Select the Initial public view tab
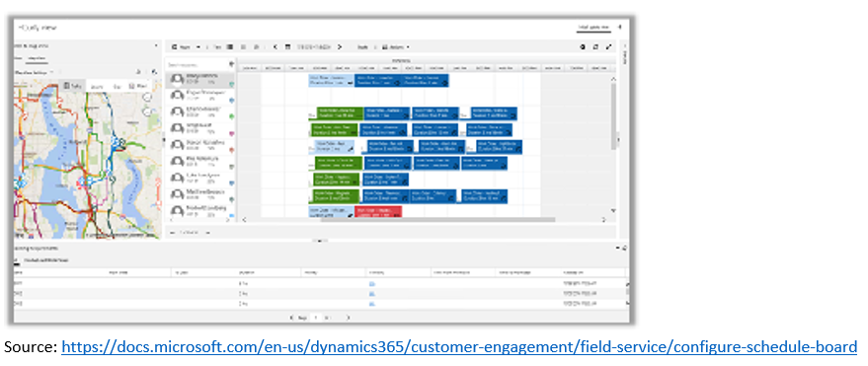This screenshot has height=366, width=868. (593, 27)
